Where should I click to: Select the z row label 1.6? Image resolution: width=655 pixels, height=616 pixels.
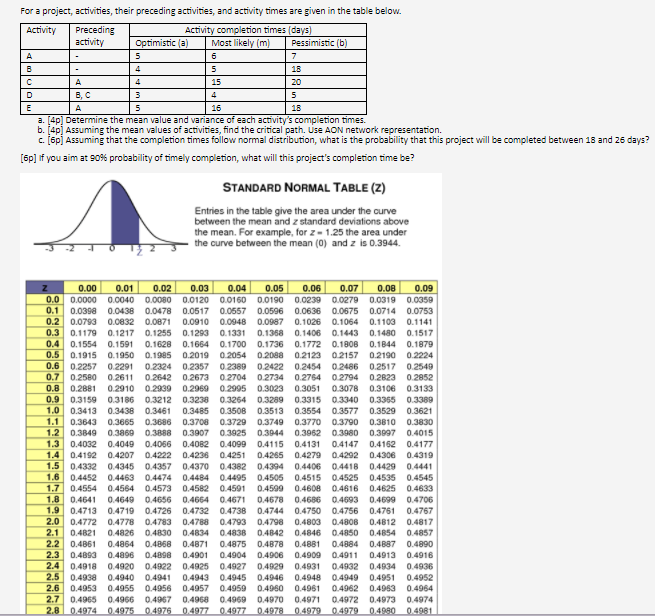[45, 477]
